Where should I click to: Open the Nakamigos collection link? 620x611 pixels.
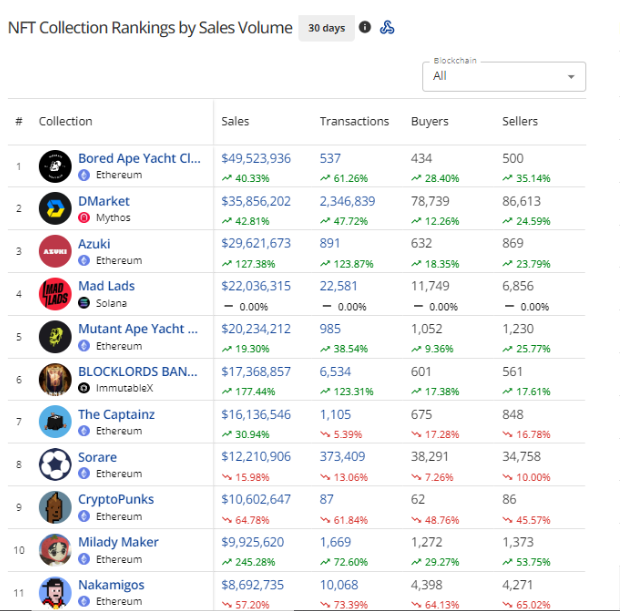tap(111, 585)
